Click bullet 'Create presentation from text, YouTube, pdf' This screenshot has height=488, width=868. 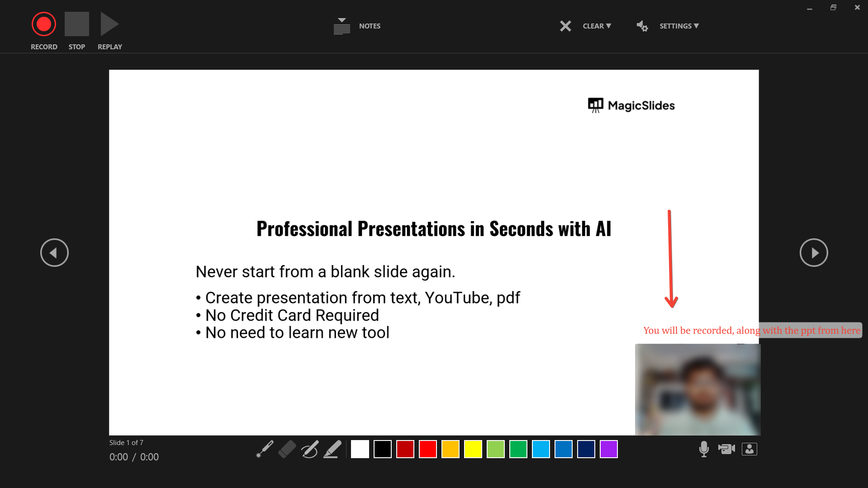coord(358,298)
